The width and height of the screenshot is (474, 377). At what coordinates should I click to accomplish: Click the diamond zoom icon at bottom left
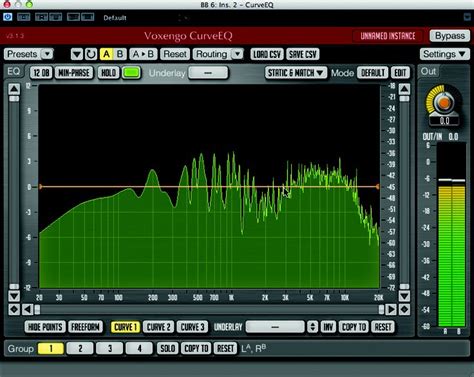(x=14, y=310)
